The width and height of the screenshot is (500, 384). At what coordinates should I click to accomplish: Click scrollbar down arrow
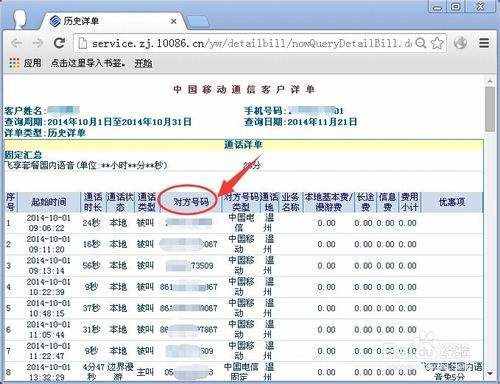coord(490,374)
